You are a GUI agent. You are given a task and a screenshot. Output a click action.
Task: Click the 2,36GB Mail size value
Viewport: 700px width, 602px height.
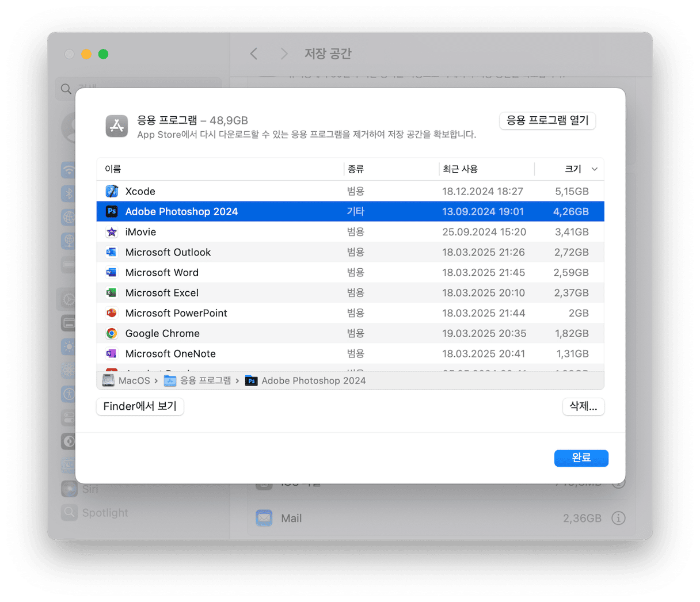582,518
